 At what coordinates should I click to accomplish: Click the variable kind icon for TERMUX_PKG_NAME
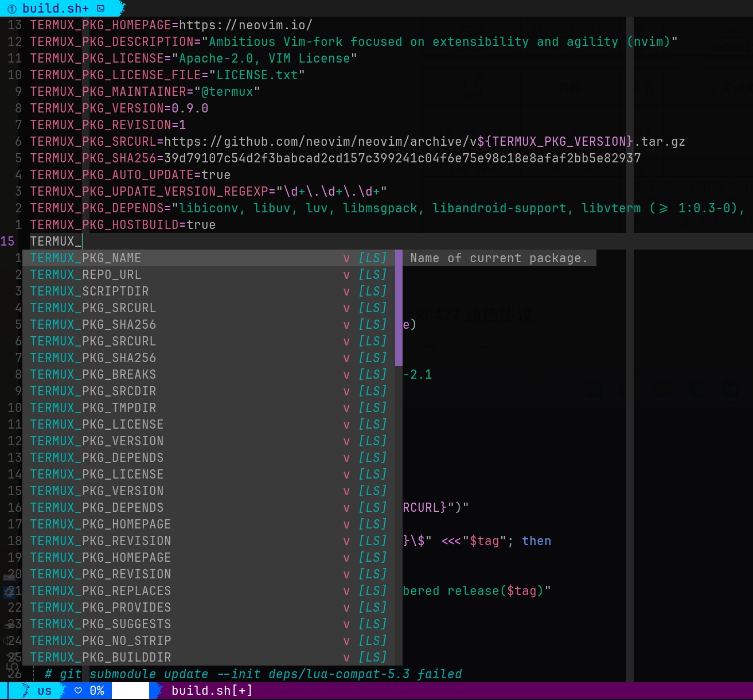[x=346, y=258]
